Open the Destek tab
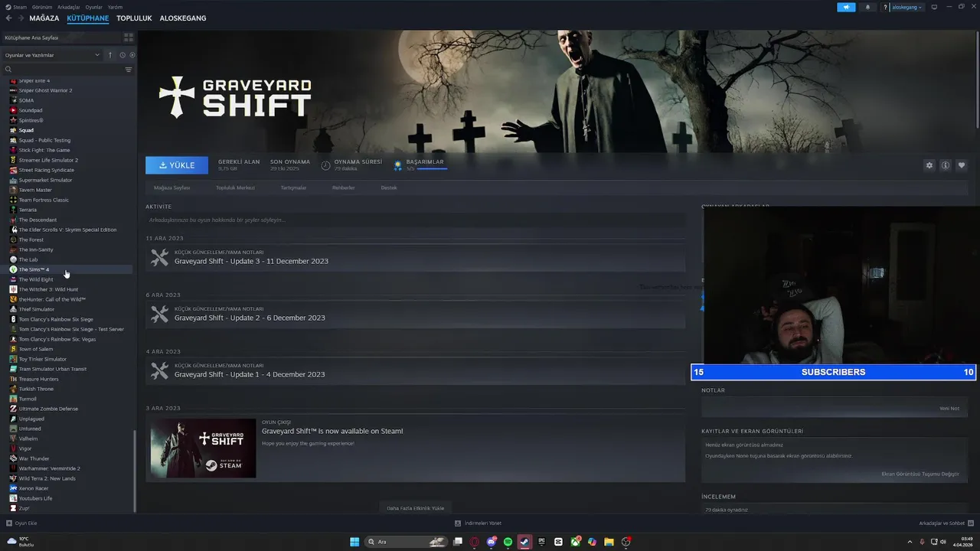The image size is (980, 551). point(389,187)
